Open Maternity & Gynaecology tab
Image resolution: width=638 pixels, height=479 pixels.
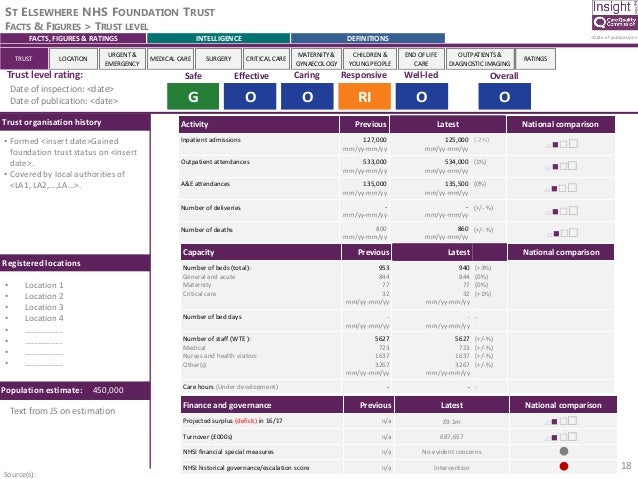click(316, 59)
